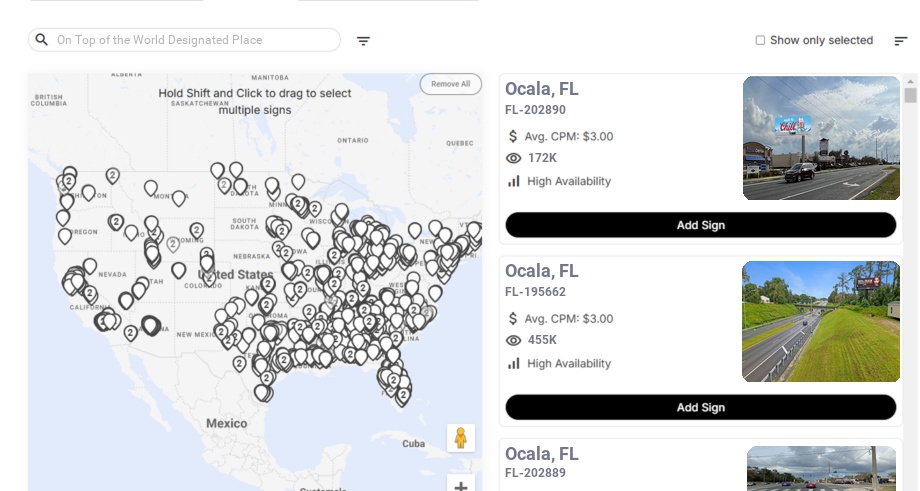This screenshot has height=491, width=920.
Task: Add the Ocala FL-202890 sign
Action: click(x=700, y=225)
